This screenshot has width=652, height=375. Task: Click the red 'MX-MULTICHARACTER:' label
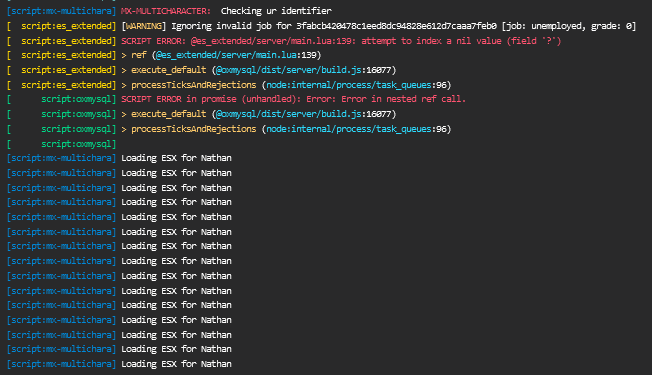tap(166, 11)
